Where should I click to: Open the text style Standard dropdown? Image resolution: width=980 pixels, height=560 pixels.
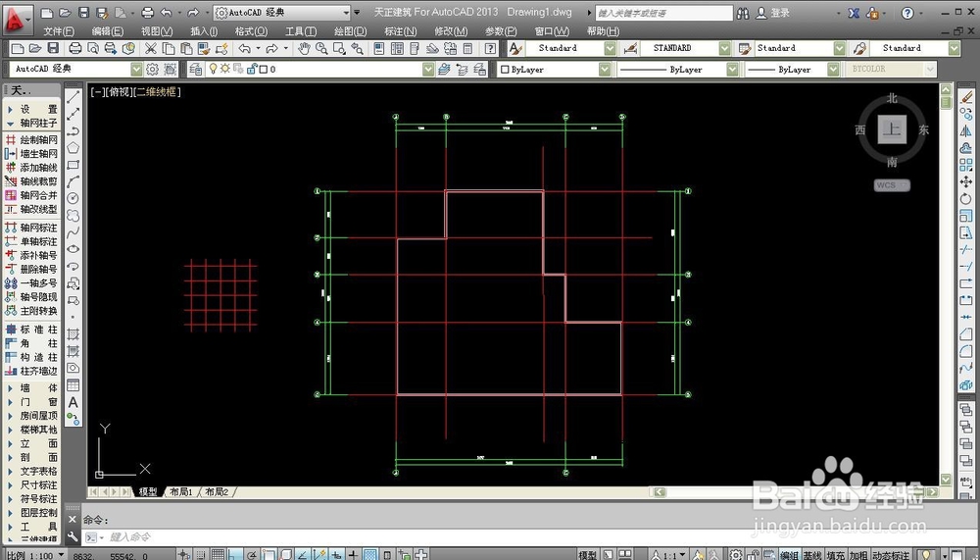point(610,48)
